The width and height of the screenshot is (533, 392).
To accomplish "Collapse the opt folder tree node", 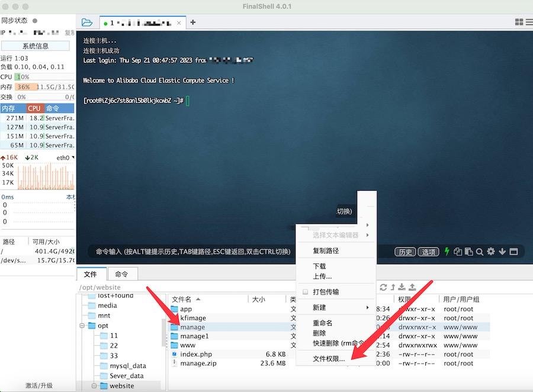I will pos(82,326).
